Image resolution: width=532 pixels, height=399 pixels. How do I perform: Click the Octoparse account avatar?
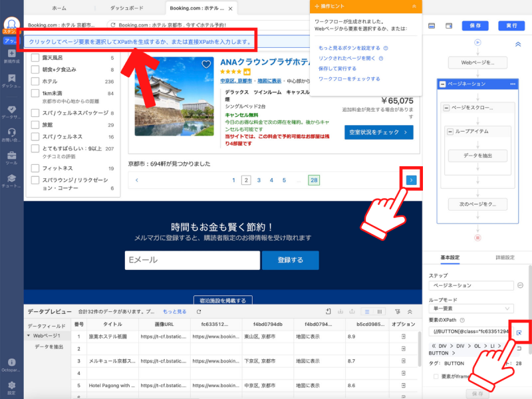pyautogui.click(x=11, y=24)
